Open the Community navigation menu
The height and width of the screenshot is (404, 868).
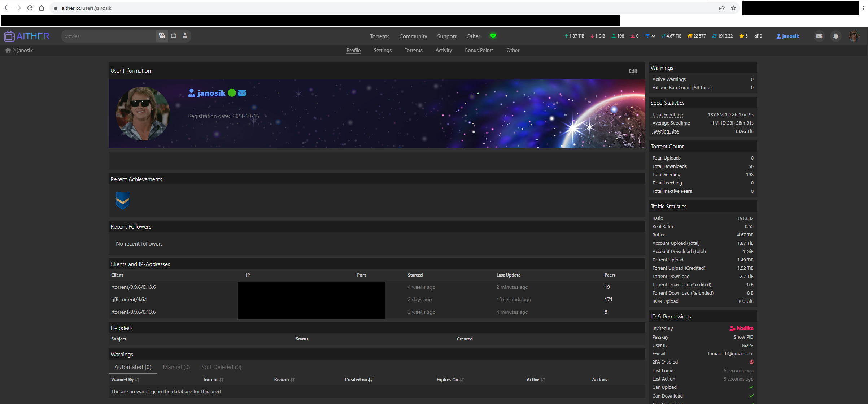pyautogui.click(x=413, y=36)
